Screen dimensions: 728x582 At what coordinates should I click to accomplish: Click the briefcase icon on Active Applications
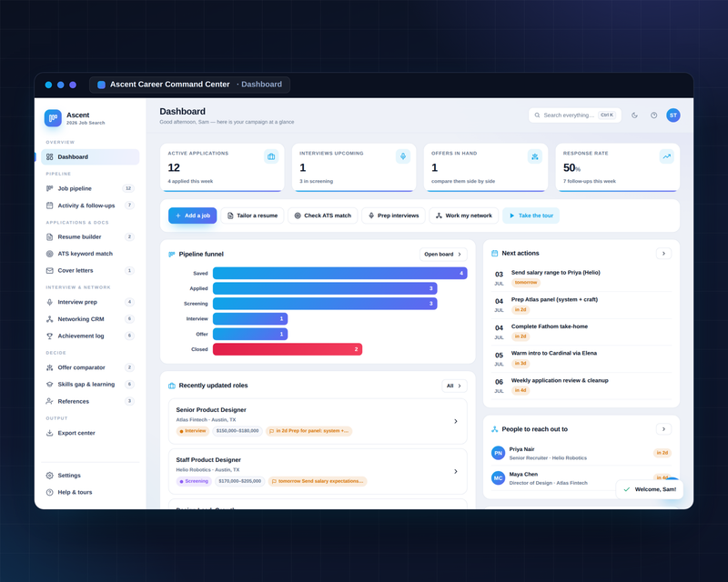[x=271, y=156]
